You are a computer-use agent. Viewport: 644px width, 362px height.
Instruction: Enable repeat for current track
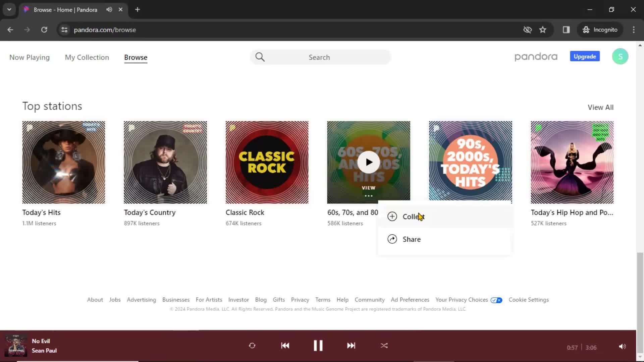[252, 345]
